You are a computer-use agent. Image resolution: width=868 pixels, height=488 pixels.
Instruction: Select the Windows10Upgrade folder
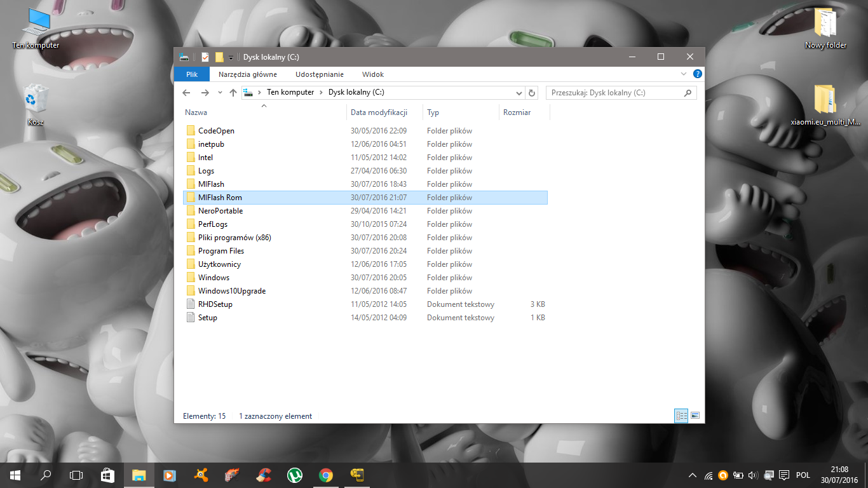click(x=231, y=291)
